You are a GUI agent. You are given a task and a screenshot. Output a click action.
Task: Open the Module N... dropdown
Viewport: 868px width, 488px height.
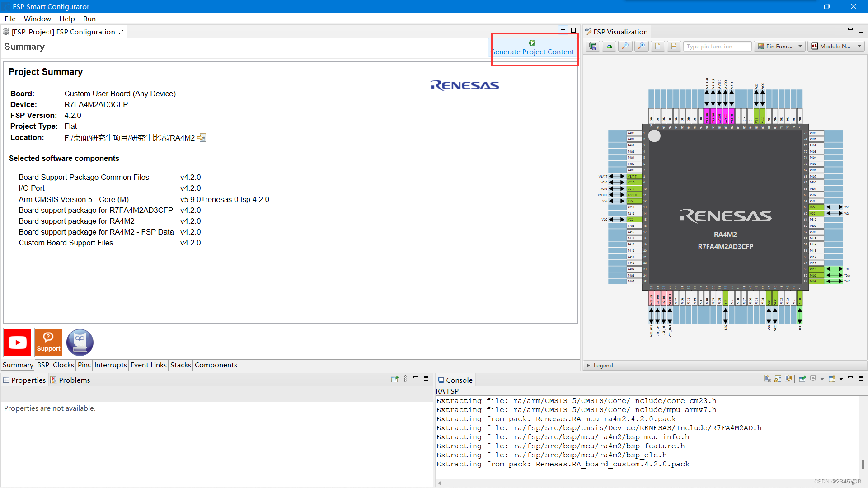click(836, 46)
